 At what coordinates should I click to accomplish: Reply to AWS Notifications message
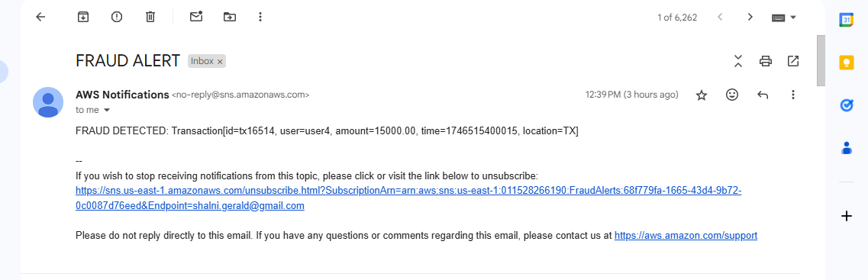(x=763, y=95)
